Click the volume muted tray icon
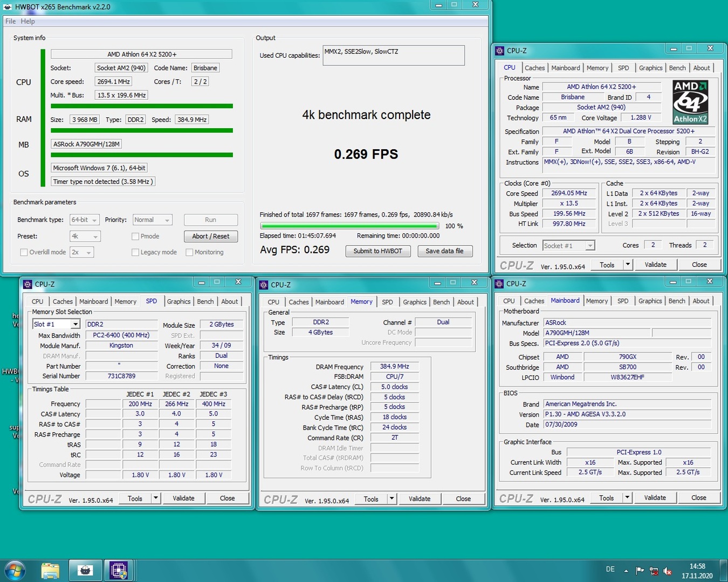The width and height of the screenshot is (728, 582). point(668,571)
